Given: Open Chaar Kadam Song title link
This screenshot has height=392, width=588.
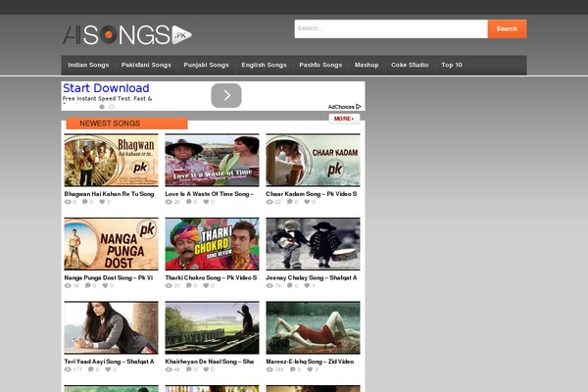Looking at the screenshot, I should pyautogui.click(x=312, y=194).
